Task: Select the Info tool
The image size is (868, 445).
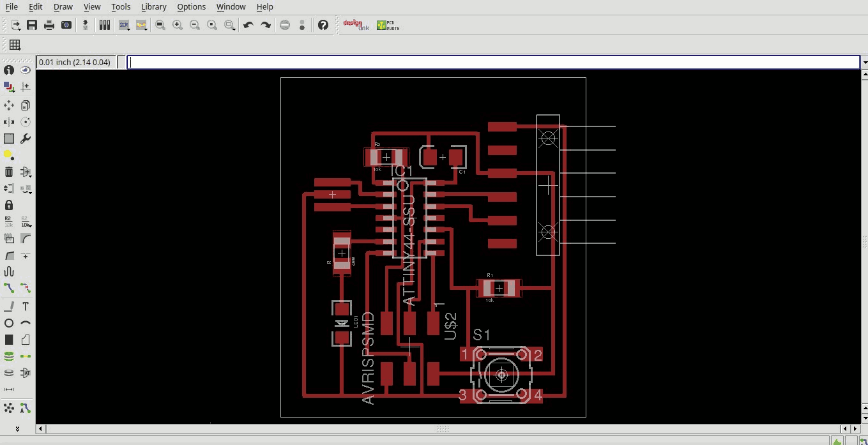Action: pyautogui.click(x=9, y=70)
